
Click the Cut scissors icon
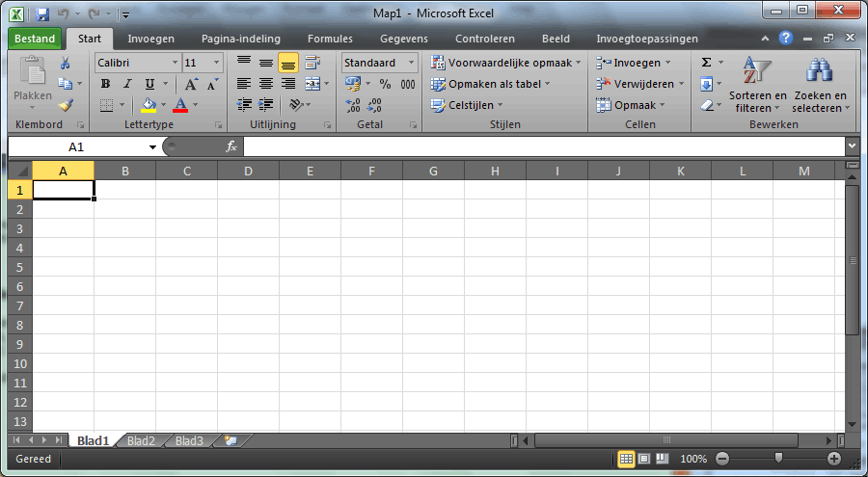(x=66, y=63)
